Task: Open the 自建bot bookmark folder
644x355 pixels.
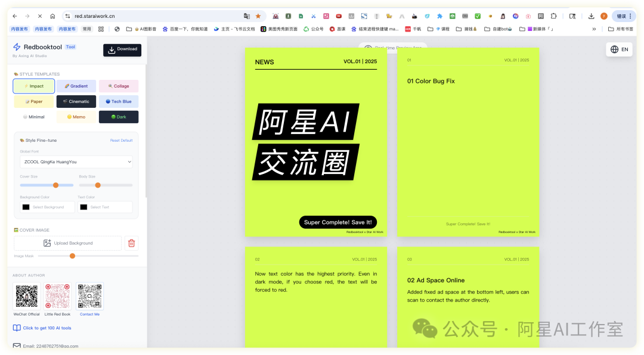Action: pos(498,29)
